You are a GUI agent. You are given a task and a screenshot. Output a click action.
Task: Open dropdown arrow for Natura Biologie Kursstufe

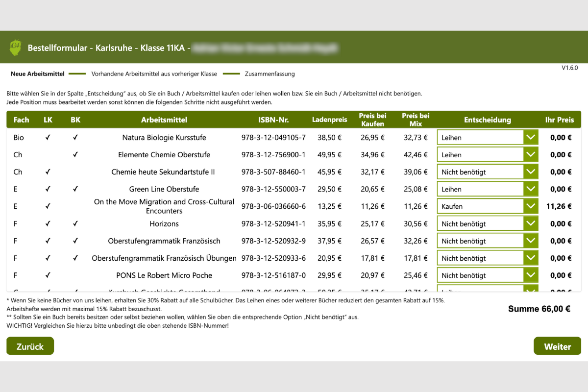531,138
